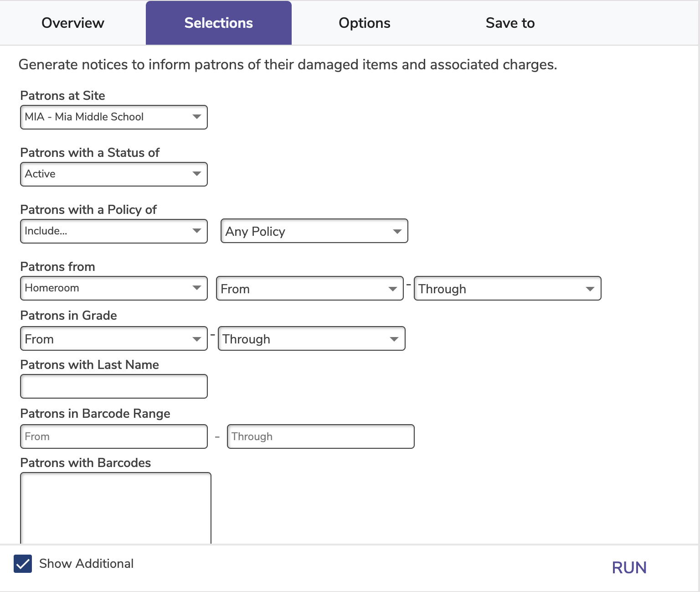Switch to the Selections tab
Image resolution: width=700 pixels, height=592 pixels.
click(218, 23)
